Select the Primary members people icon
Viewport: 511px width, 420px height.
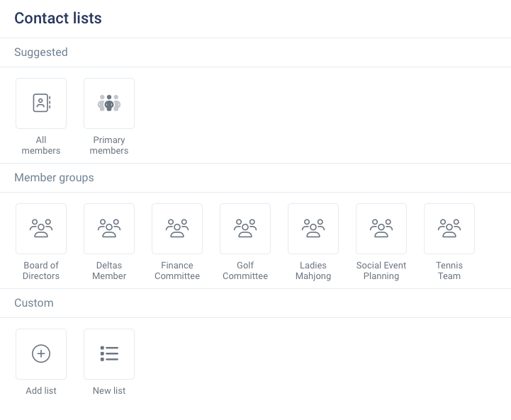click(109, 103)
